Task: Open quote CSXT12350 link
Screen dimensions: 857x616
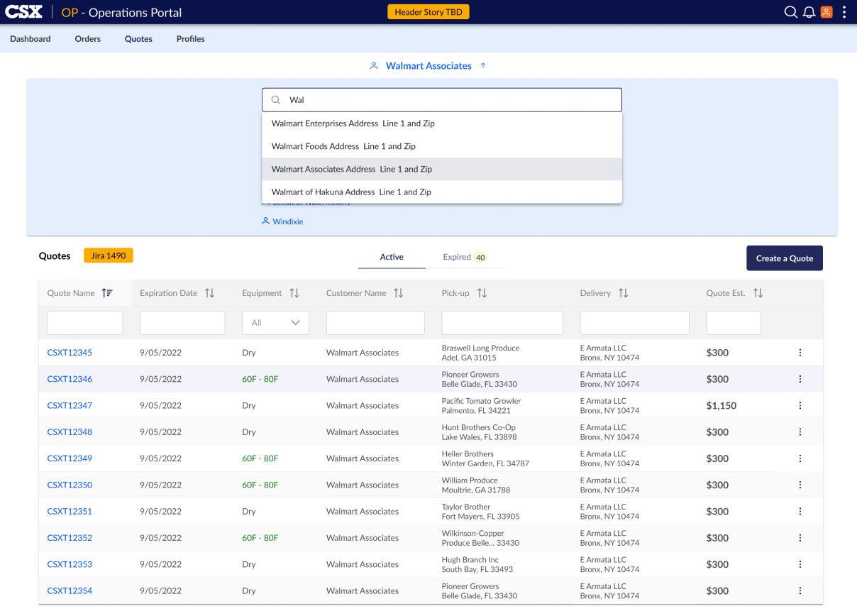Action: [70, 485]
